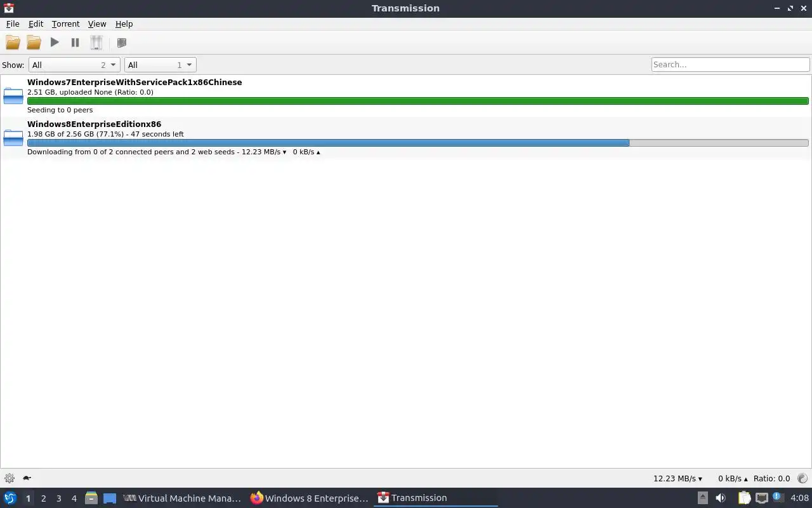The image size is (812, 508).
Task: Open the Edit menu
Action: point(36,23)
